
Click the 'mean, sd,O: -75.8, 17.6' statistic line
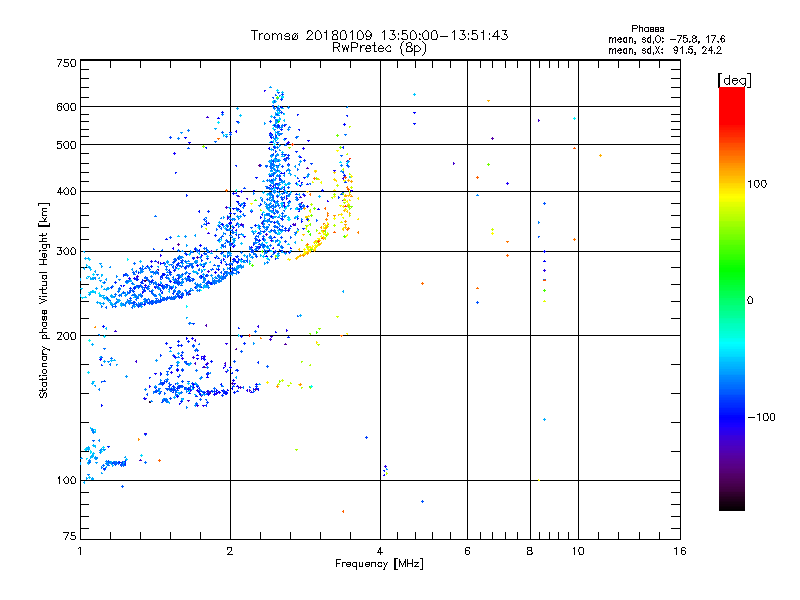point(666,39)
